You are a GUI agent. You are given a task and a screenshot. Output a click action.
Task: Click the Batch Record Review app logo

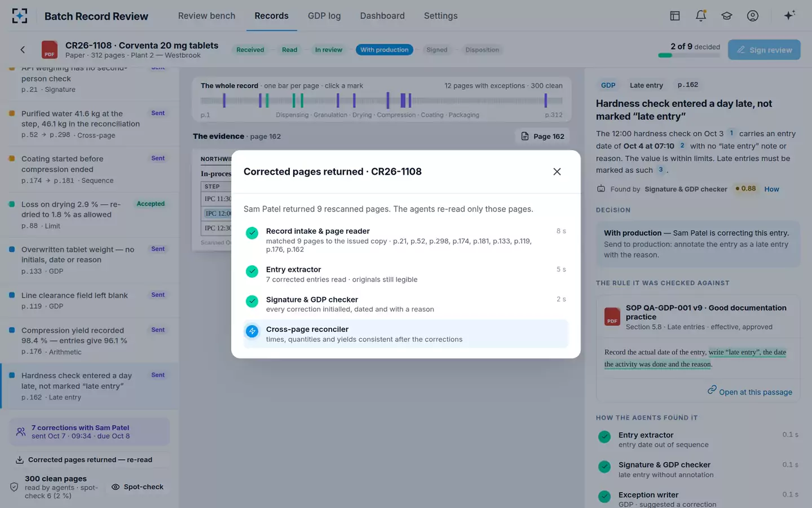pos(20,16)
